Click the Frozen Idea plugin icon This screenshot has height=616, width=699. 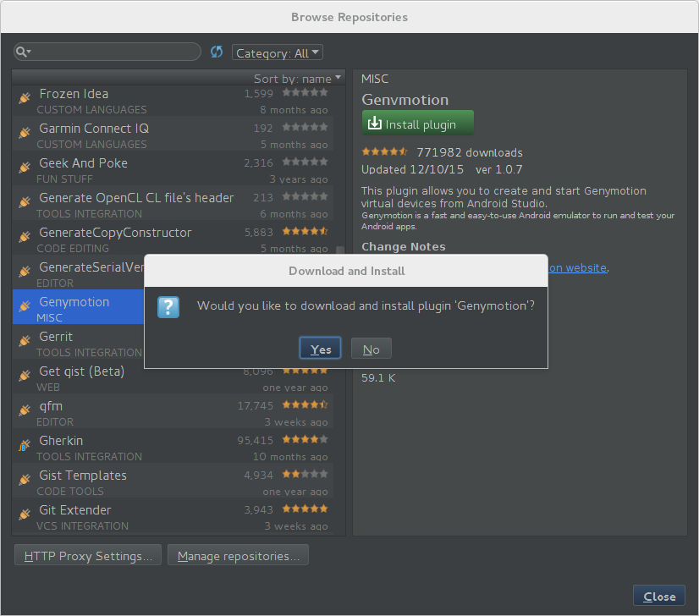[x=25, y=97]
